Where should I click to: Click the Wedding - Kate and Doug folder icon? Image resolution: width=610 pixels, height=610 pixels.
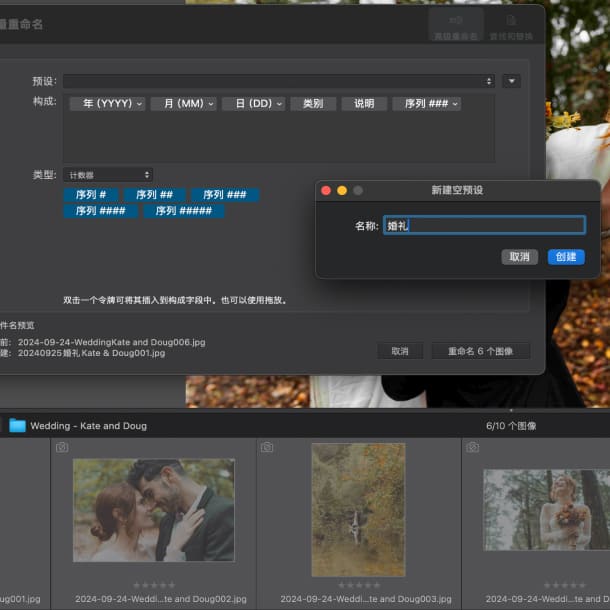[x=17, y=425]
